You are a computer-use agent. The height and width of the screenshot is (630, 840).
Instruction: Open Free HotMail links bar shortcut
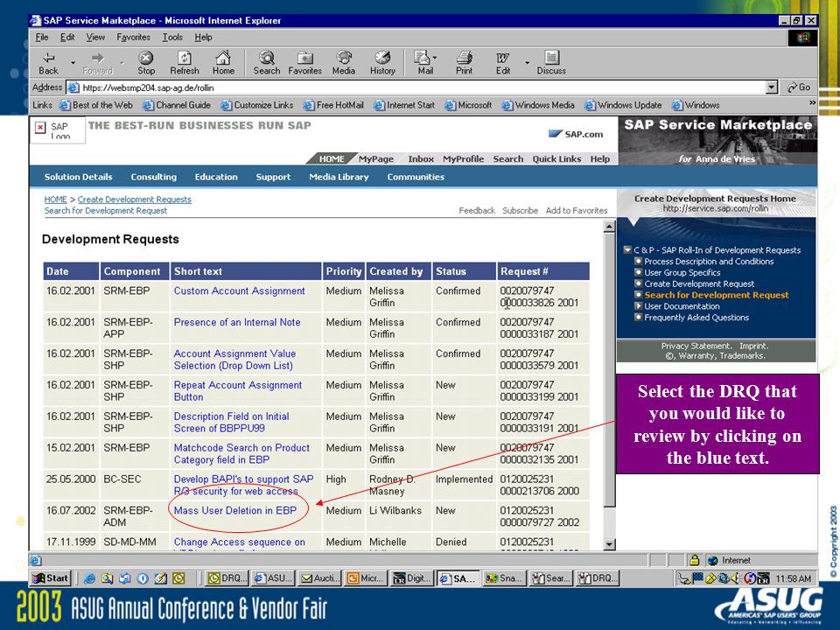tap(333, 105)
